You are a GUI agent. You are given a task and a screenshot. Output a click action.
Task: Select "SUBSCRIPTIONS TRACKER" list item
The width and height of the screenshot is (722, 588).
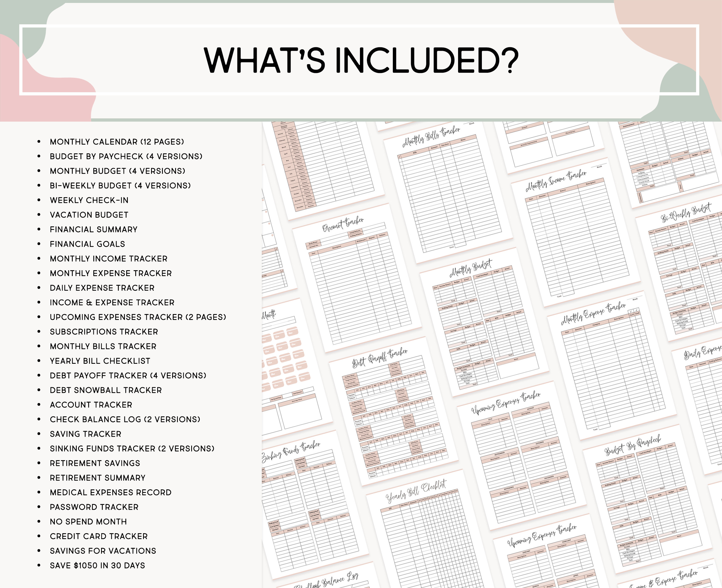(x=104, y=332)
